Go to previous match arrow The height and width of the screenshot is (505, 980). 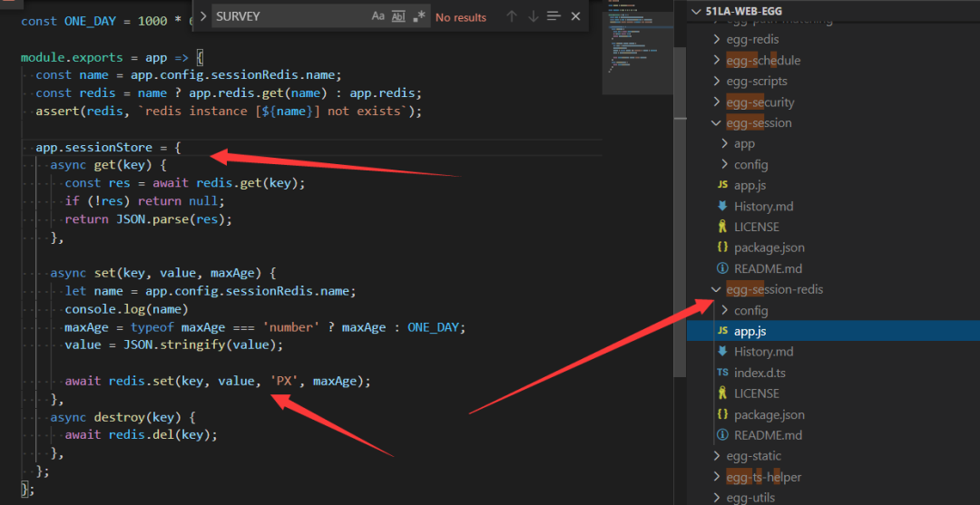tap(512, 16)
